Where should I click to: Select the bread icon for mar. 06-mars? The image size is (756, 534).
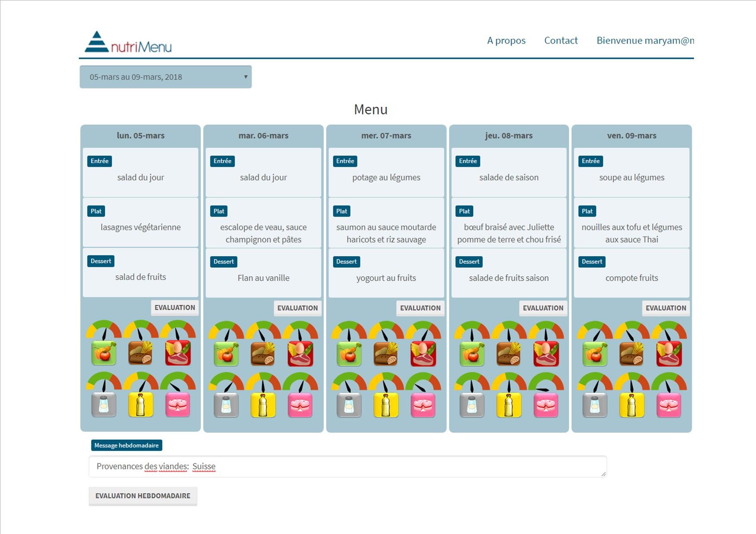click(263, 354)
